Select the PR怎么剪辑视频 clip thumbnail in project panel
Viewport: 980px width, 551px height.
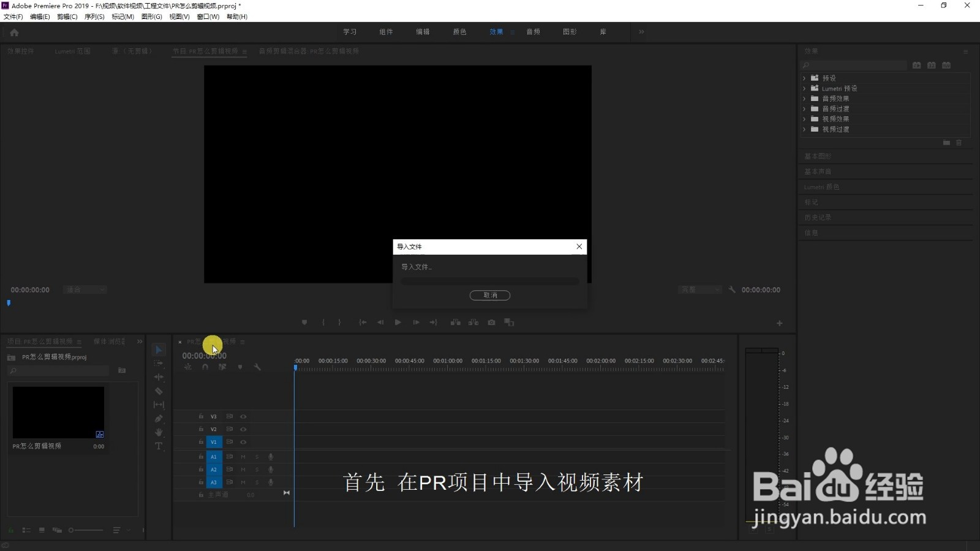(58, 411)
